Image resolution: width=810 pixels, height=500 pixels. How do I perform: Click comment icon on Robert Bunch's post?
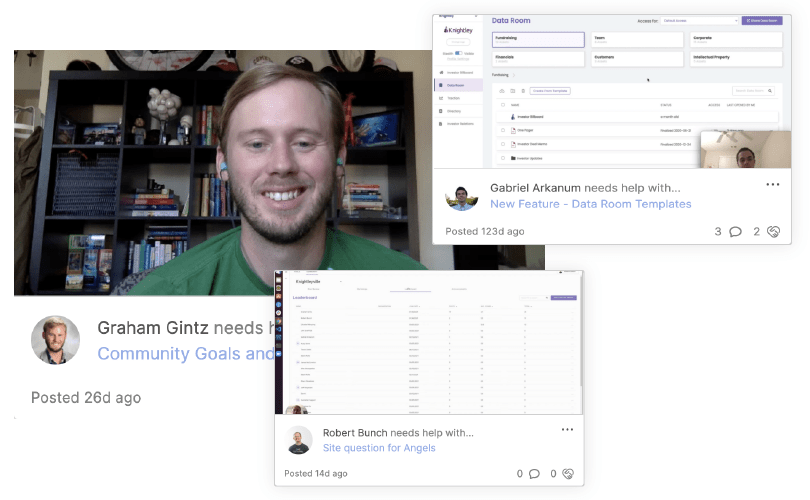[x=534, y=474]
